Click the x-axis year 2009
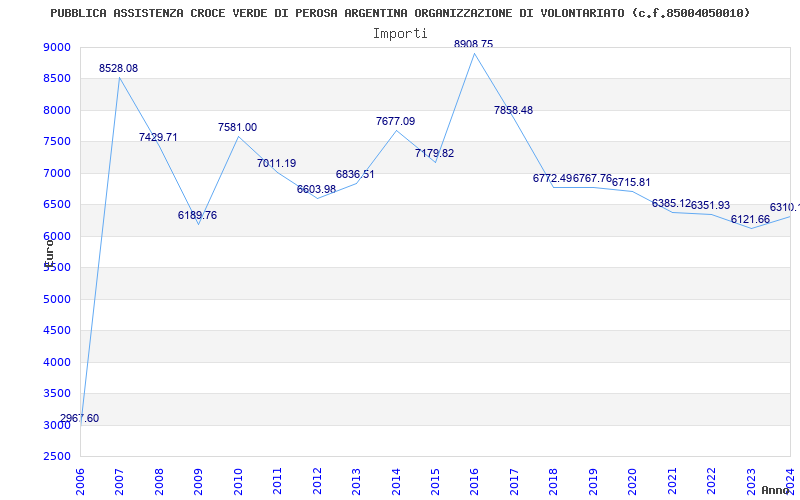 [198, 481]
